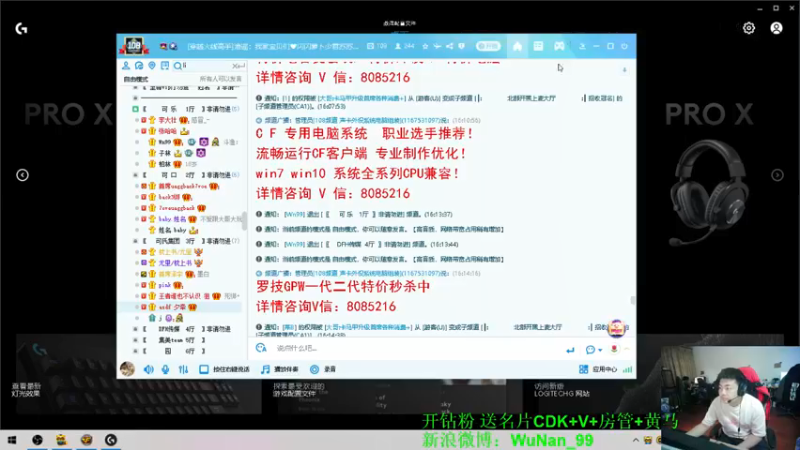The height and width of the screenshot is (450, 800).
Task: Open the game controller icon in header
Action: click(559, 46)
